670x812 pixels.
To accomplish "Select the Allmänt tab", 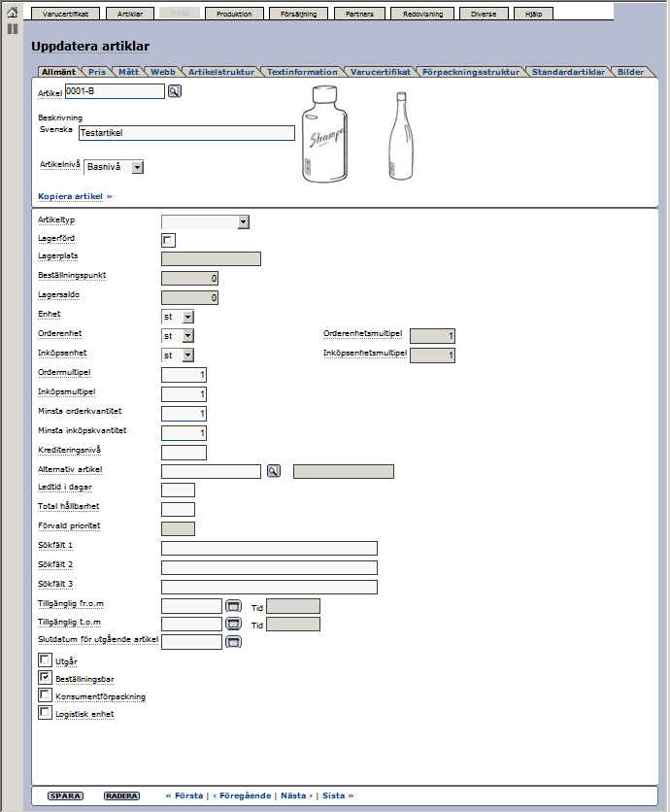I will coord(58,72).
